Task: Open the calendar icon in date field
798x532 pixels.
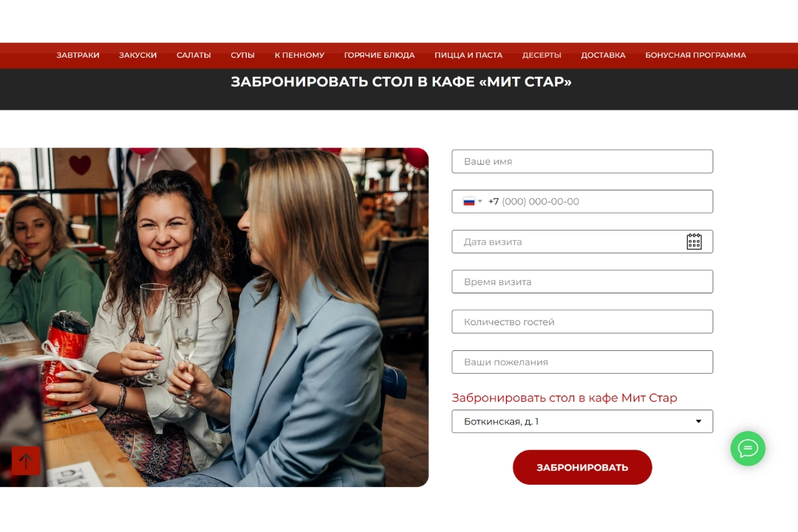Action: coord(694,242)
